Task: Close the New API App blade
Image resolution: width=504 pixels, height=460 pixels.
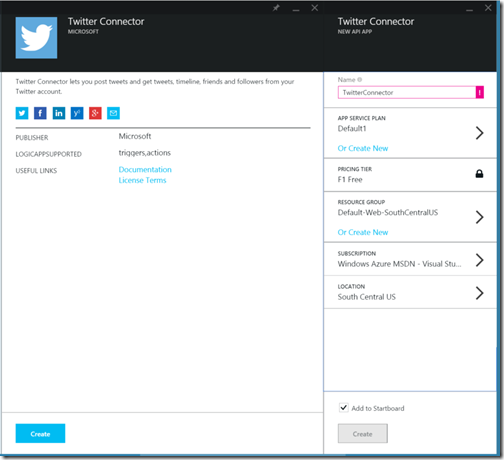Action: tap(488, 8)
